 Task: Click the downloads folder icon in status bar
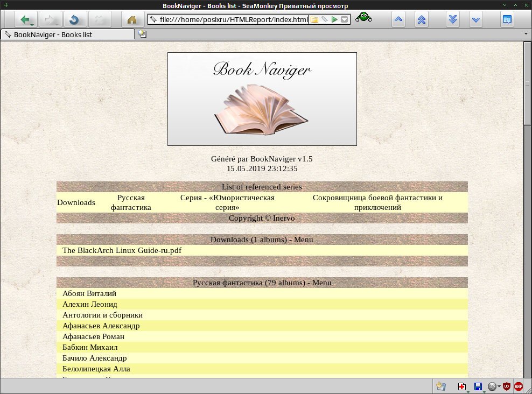click(441, 386)
